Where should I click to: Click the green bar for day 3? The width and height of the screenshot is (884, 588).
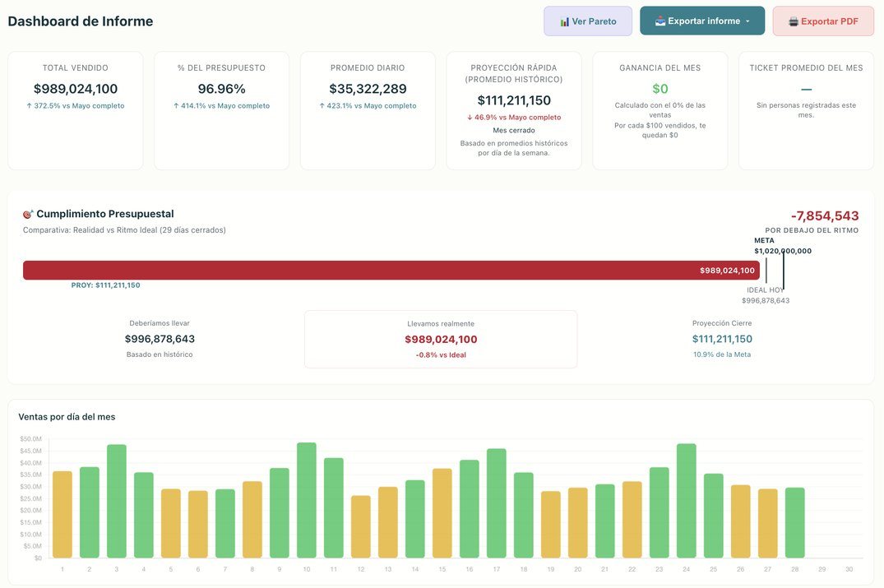117,501
